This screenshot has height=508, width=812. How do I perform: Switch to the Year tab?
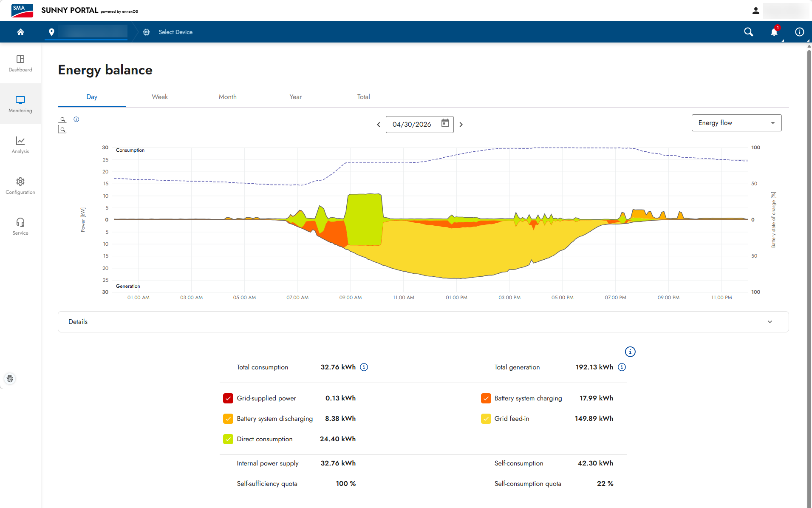(x=296, y=97)
